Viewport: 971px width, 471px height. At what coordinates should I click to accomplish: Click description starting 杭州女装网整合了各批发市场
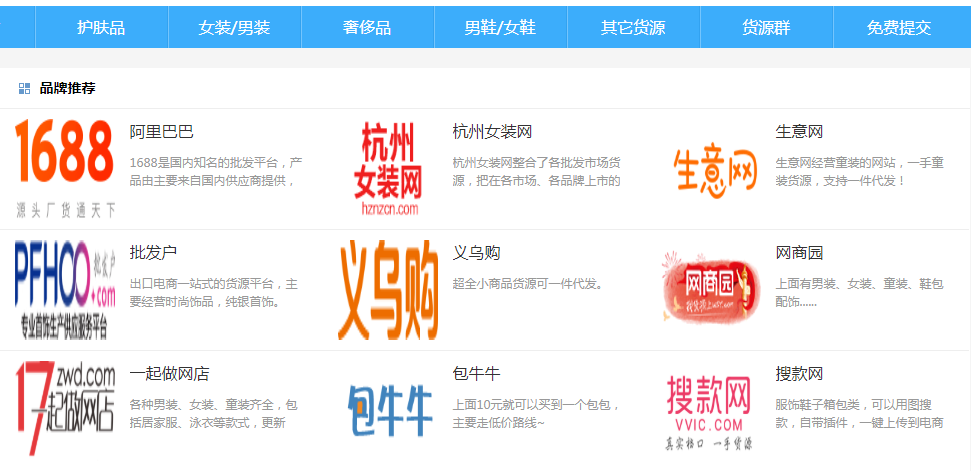pos(537,172)
